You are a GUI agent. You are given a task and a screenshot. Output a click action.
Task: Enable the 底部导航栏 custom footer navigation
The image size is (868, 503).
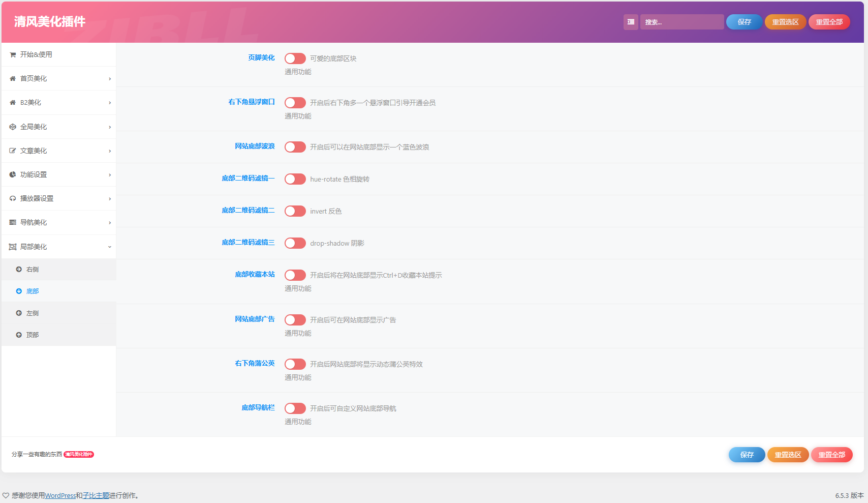point(295,408)
